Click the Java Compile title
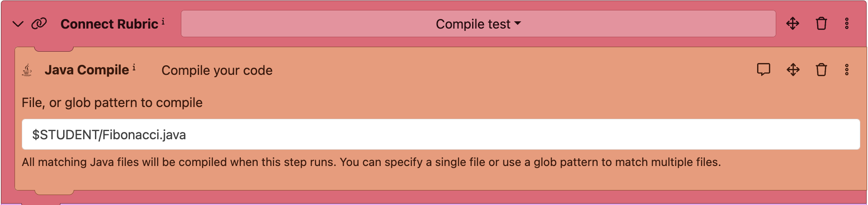868x205 pixels. tap(87, 70)
